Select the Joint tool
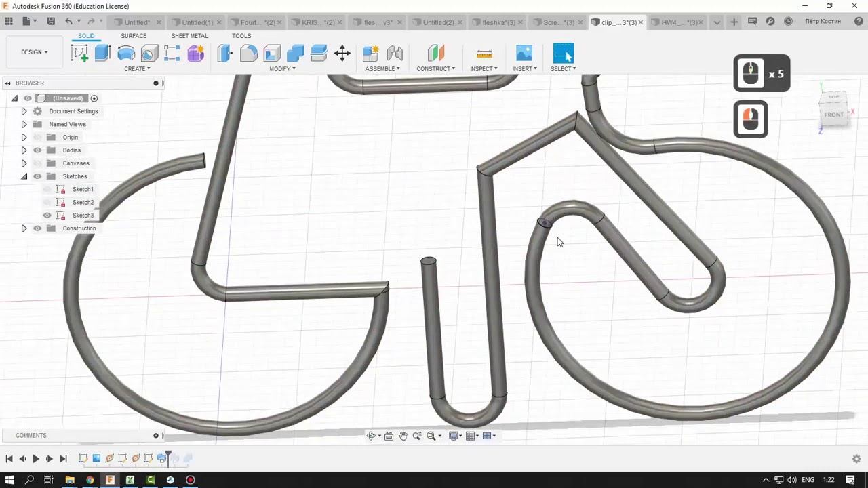Screen dimensions: 868x488 (395, 53)
